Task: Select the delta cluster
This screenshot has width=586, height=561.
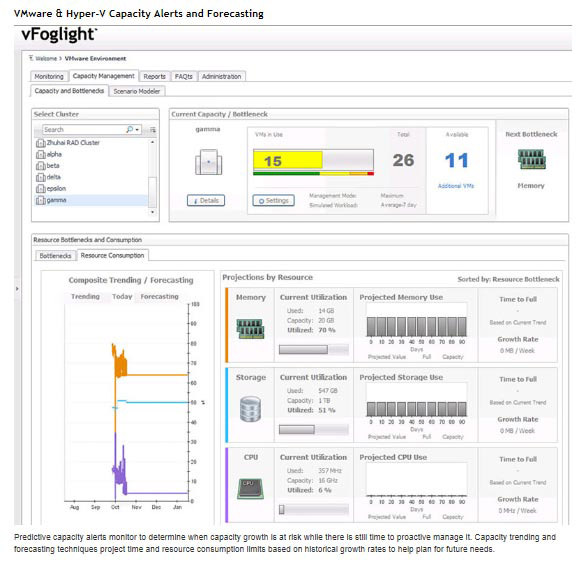Action: pyautogui.click(x=53, y=177)
